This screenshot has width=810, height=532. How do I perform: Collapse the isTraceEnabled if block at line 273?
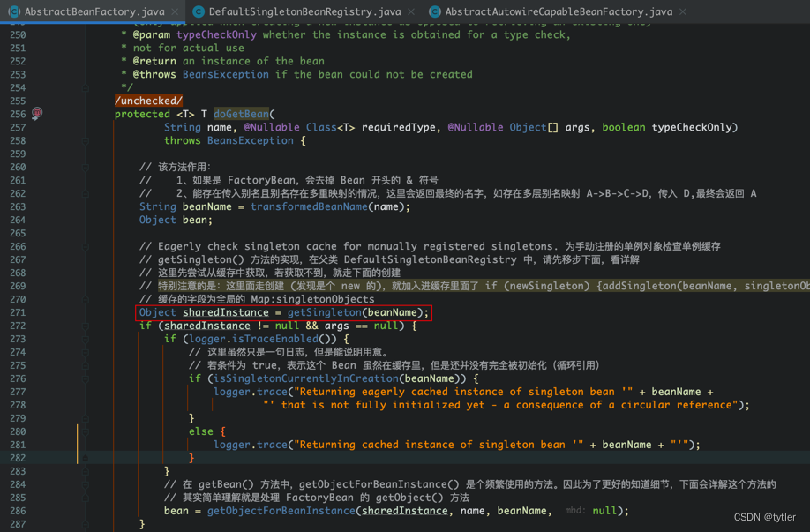tap(86, 340)
